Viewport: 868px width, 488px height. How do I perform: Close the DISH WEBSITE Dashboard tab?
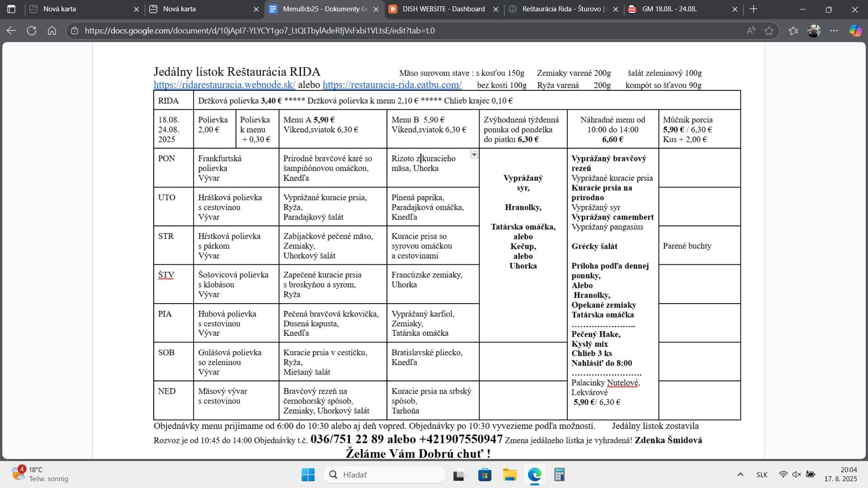(x=496, y=9)
